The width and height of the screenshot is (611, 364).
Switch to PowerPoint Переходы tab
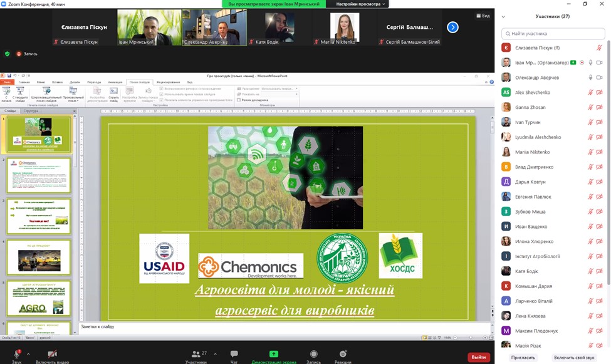pos(94,82)
